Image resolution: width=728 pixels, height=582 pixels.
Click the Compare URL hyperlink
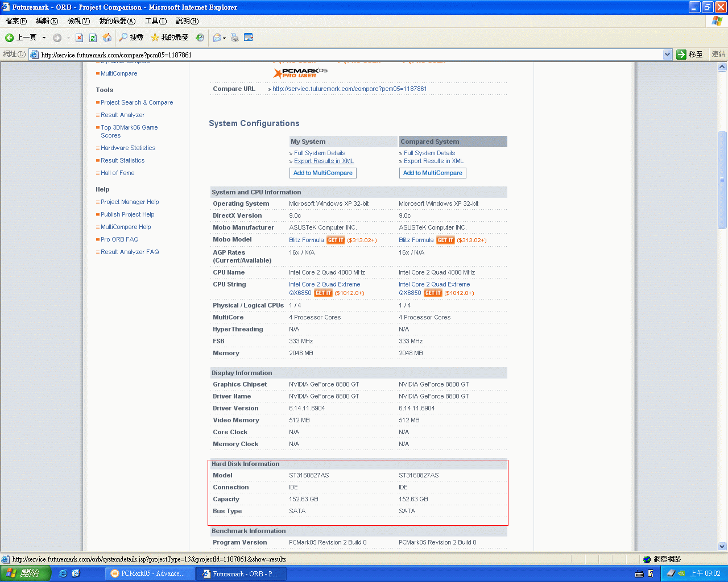(349, 89)
